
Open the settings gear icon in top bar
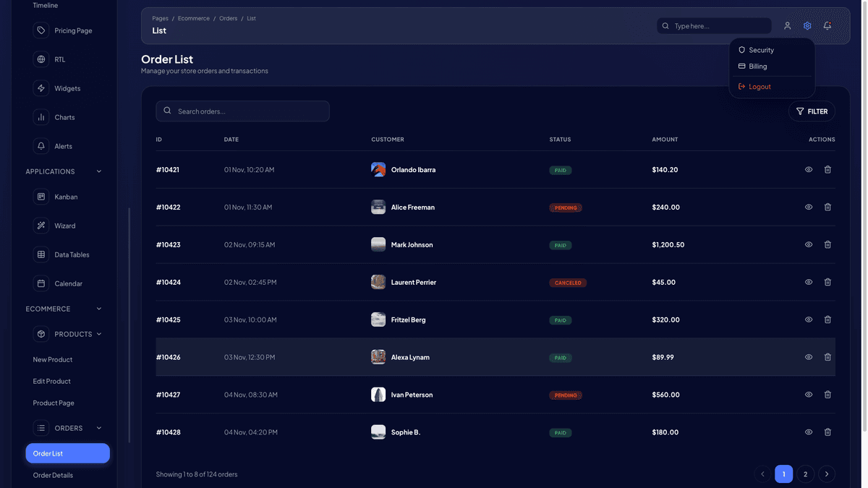pos(807,25)
